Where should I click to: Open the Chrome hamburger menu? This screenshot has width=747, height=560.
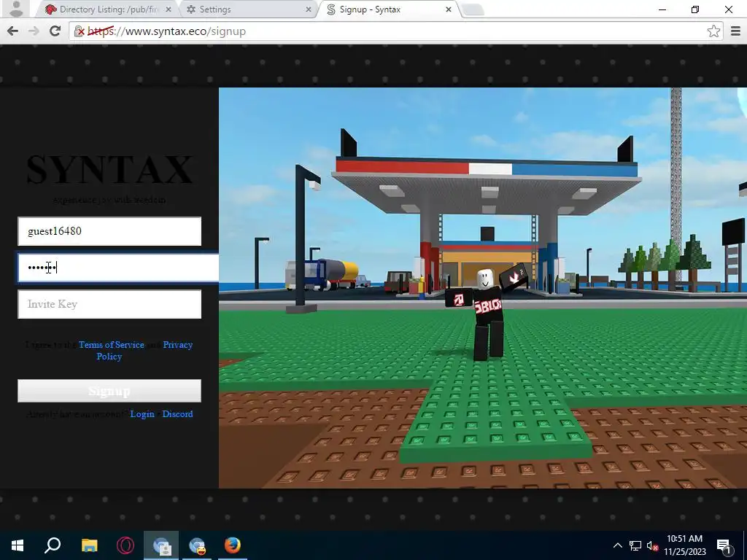pos(735,31)
